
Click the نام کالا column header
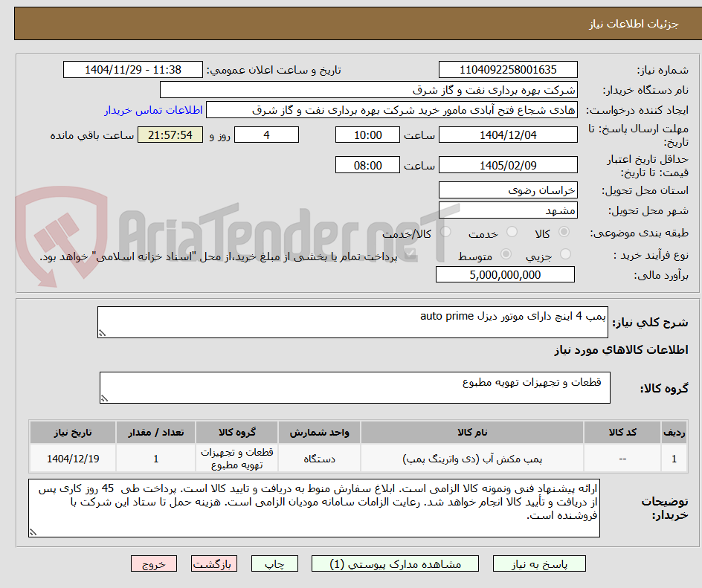point(472,433)
